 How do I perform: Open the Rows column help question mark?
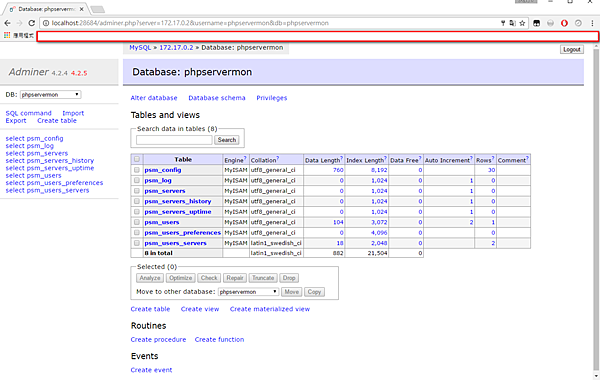pyautogui.click(x=494, y=158)
